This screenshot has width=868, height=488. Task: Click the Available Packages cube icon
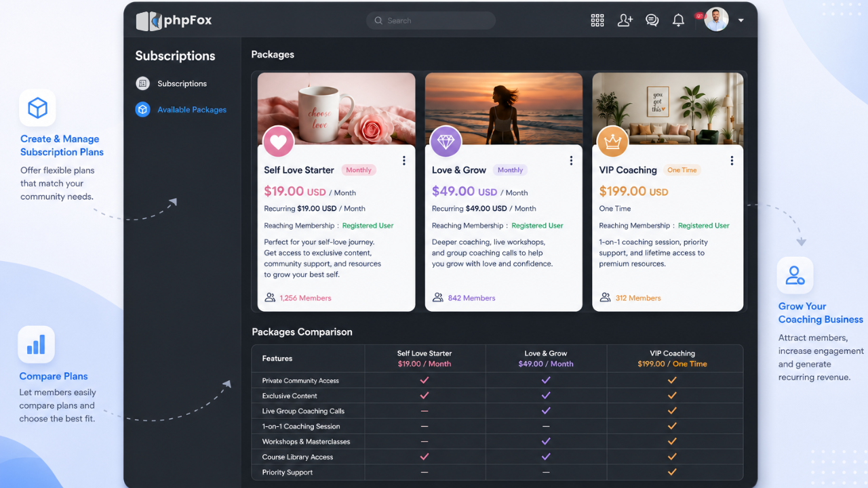[142, 109]
